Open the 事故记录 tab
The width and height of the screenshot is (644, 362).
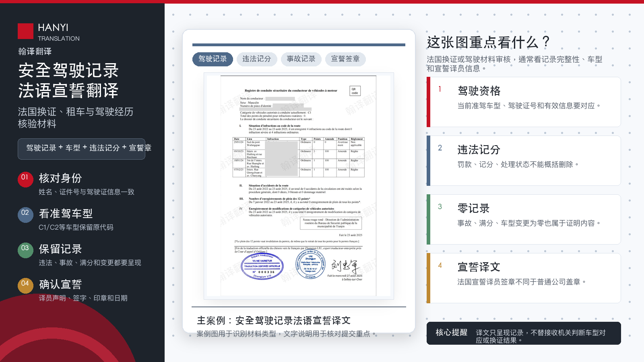coord(301,59)
